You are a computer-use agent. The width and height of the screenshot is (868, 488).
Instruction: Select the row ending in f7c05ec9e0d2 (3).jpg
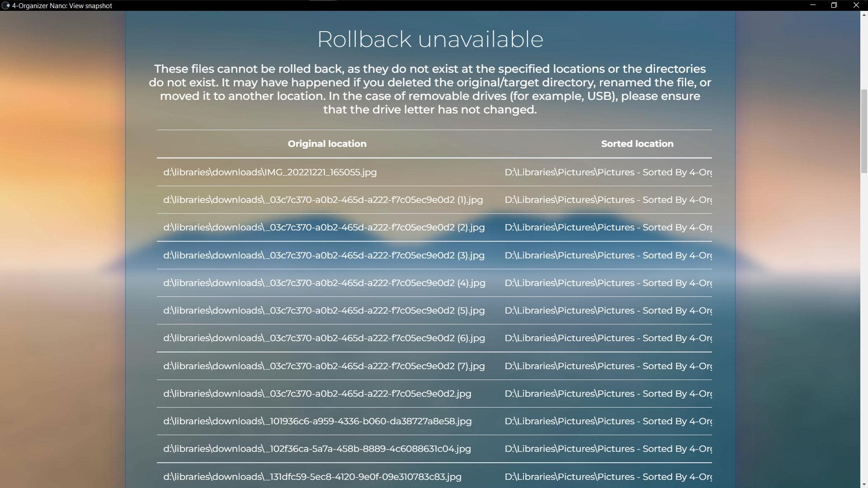324,255
